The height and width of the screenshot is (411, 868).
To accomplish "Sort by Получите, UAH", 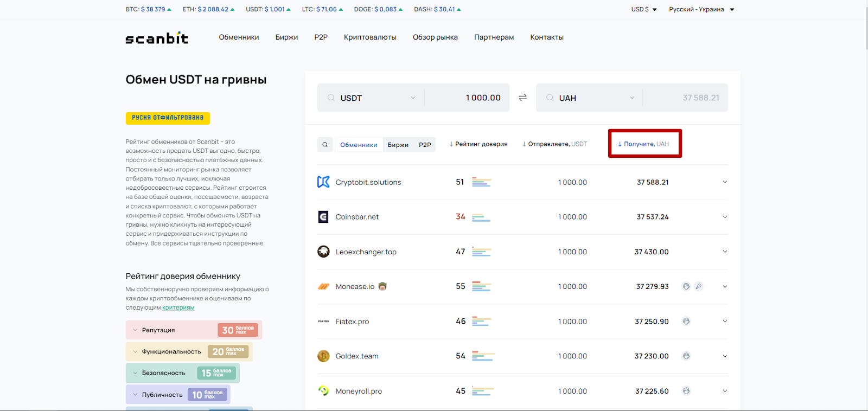I will click(x=643, y=144).
